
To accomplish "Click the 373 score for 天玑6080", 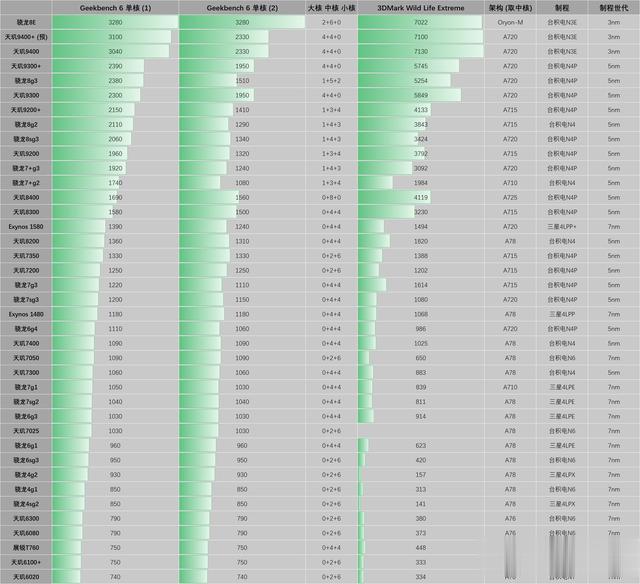I will tap(421, 533).
